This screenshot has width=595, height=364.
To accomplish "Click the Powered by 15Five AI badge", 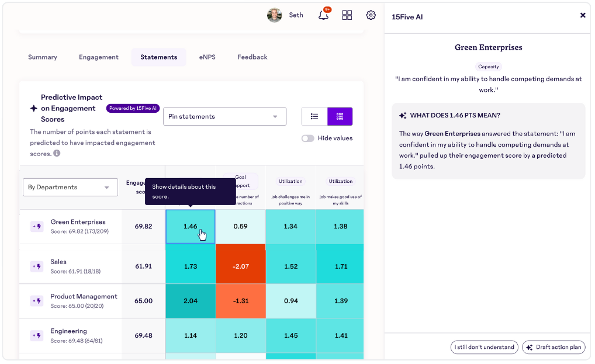I will [x=133, y=109].
